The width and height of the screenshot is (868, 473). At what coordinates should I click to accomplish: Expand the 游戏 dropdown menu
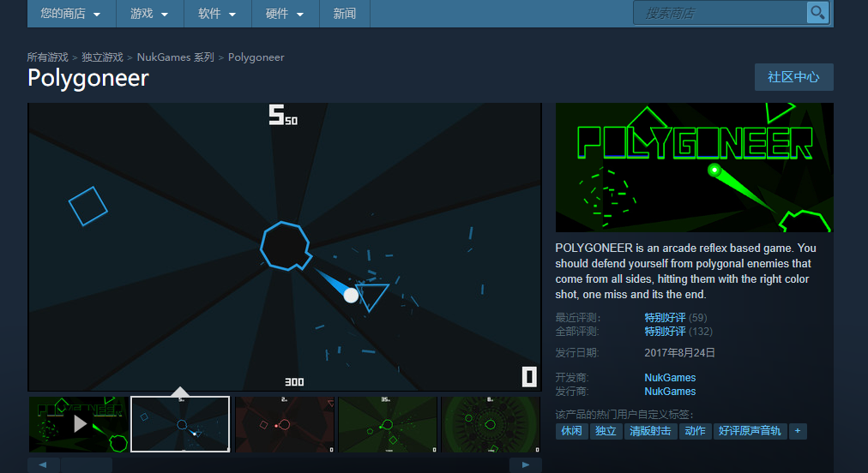click(x=149, y=14)
